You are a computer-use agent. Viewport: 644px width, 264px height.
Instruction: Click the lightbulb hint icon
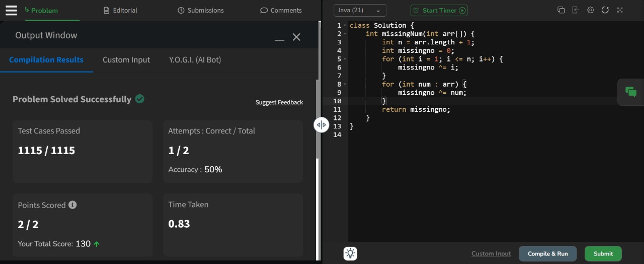tap(351, 253)
